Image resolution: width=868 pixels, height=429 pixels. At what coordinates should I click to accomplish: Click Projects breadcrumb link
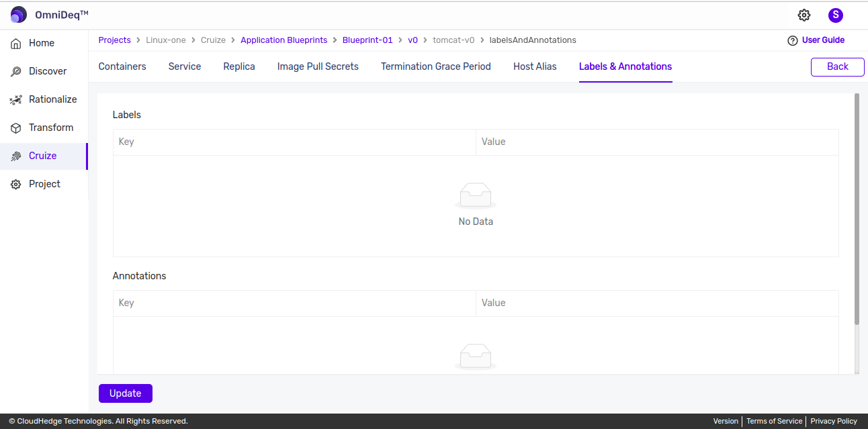115,40
